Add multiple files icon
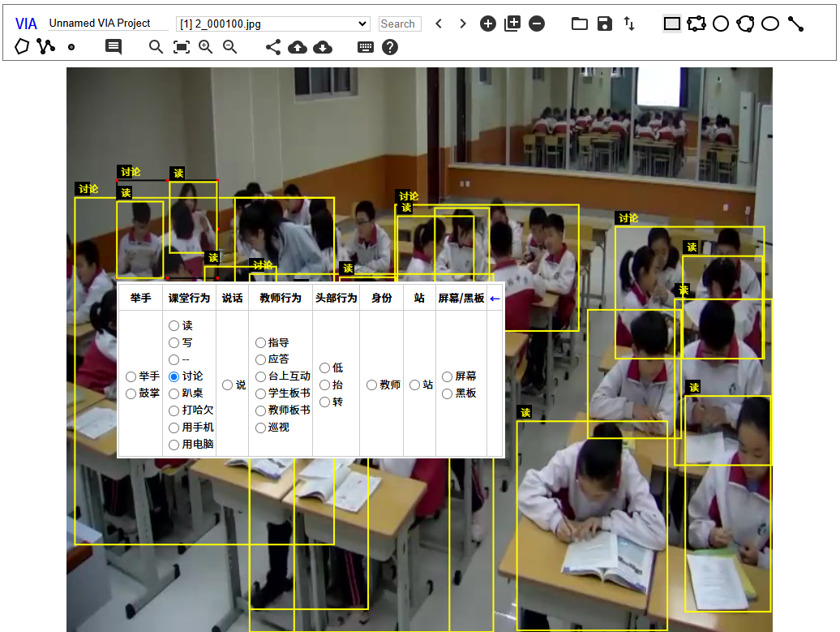Viewport: 840px width, 632px height. coord(512,24)
